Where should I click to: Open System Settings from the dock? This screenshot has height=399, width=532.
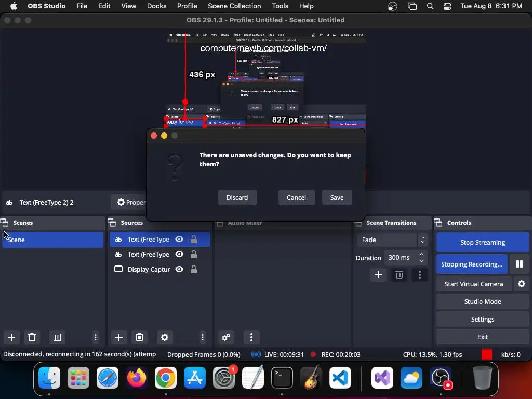(224, 378)
